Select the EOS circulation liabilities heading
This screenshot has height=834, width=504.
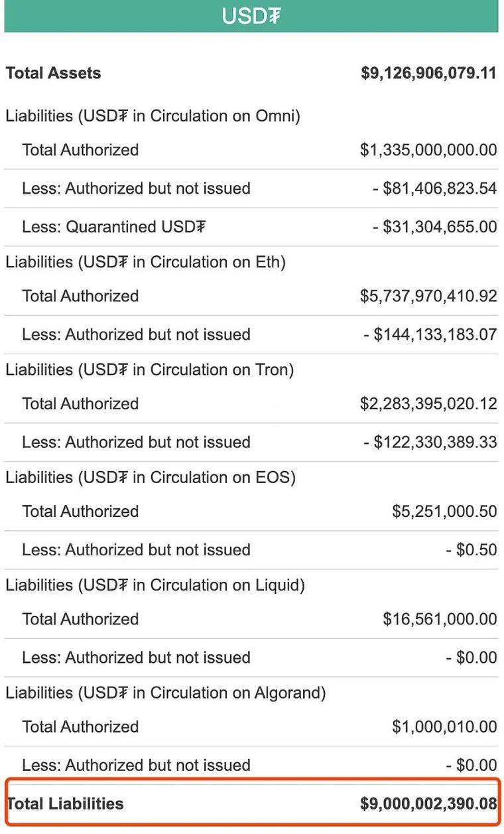[x=151, y=477]
